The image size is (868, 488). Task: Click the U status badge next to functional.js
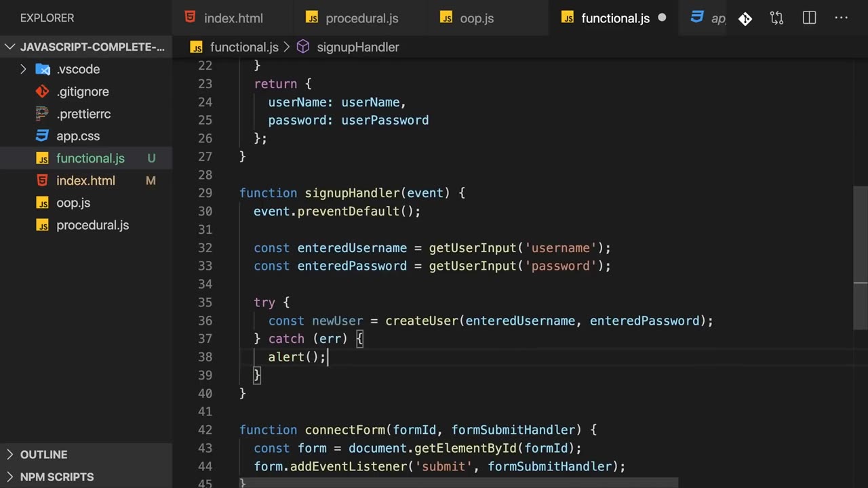(151, 158)
